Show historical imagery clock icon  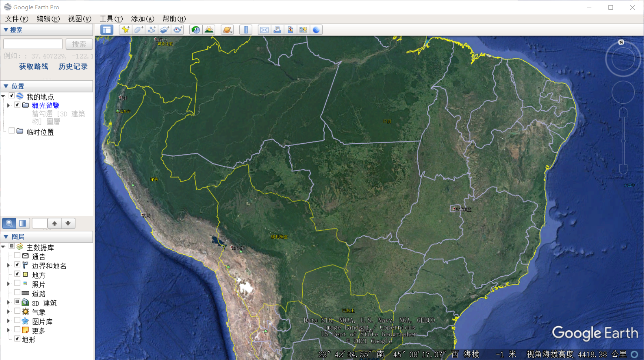tap(196, 30)
